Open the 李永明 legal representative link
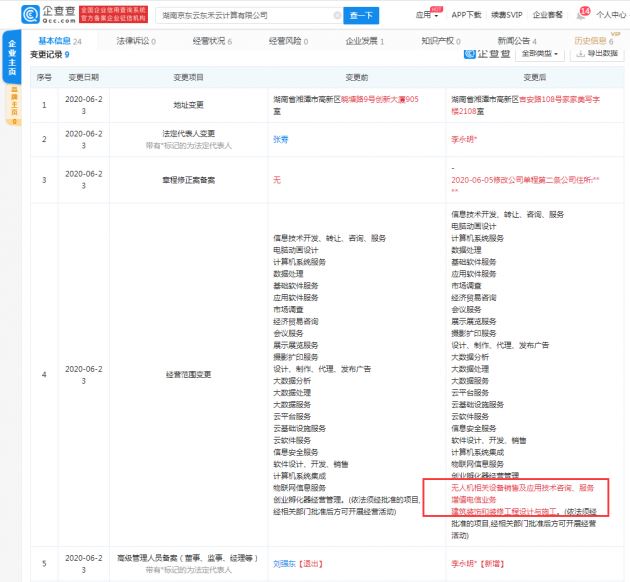The height and width of the screenshot is (582, 630). coord(464,139)
